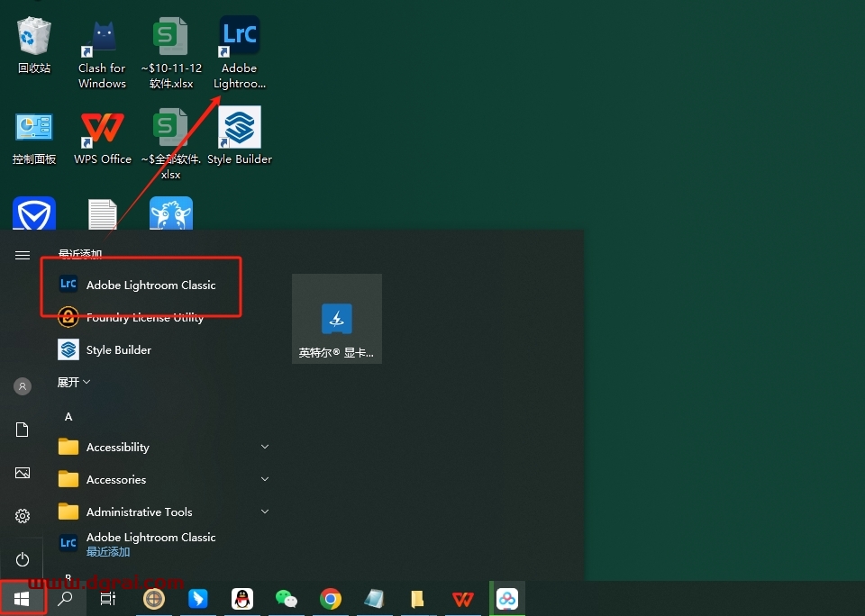Expand the Accessibility folder
This screenshot has width=865, height=616.
[x=163, y=448]
